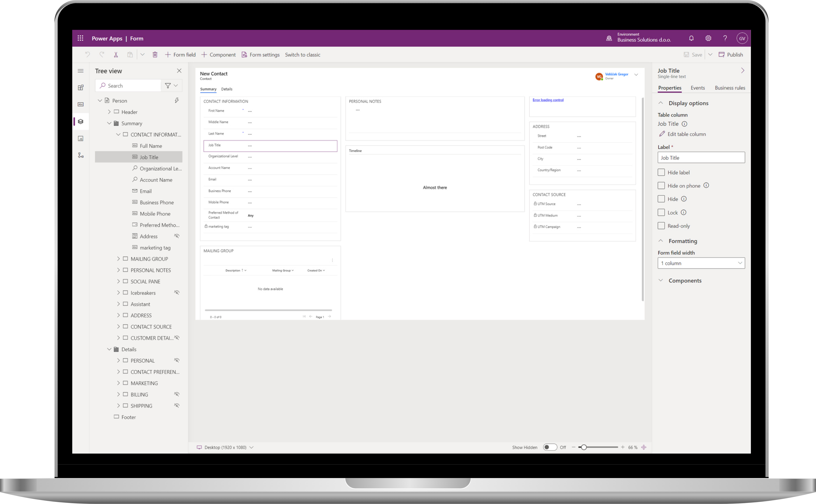This screenshot has width=816, height=504.
Task: Open the Save options dropdown arrow
Action: click(711, 54)
